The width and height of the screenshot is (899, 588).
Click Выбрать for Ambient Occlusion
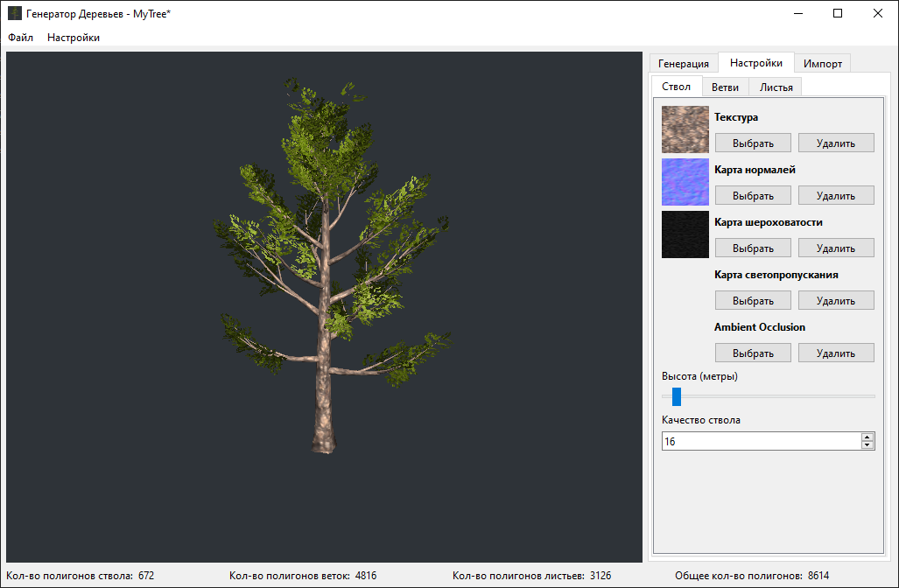click(753, 353)
